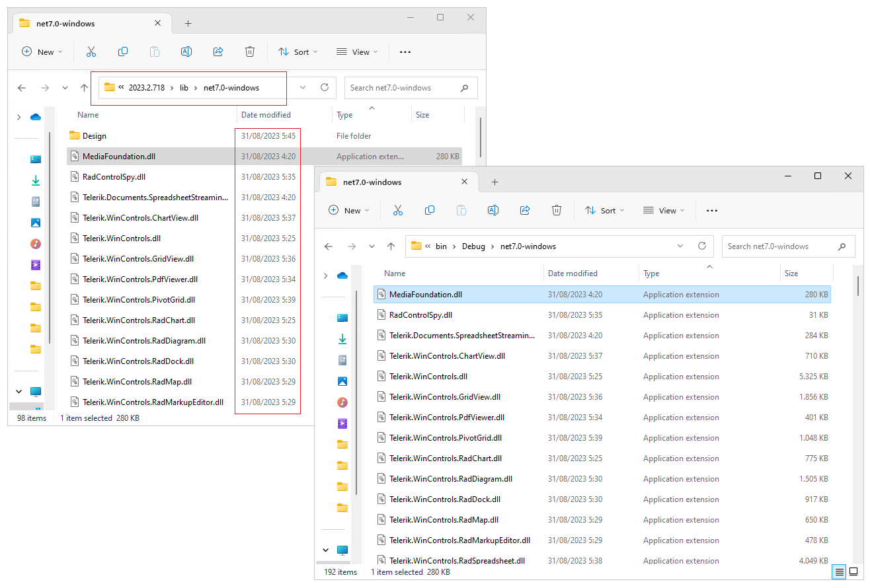Select the net7.0-windows tab in the Debug window
The height and width of the screenshot is (588, 870).
coord(399,182)
